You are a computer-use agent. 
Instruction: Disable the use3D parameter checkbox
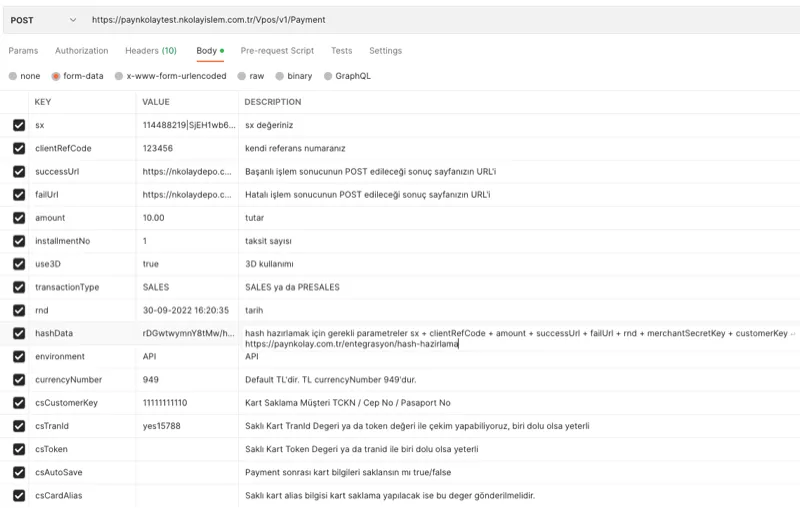pyautogui.click(x=19, y=264)
